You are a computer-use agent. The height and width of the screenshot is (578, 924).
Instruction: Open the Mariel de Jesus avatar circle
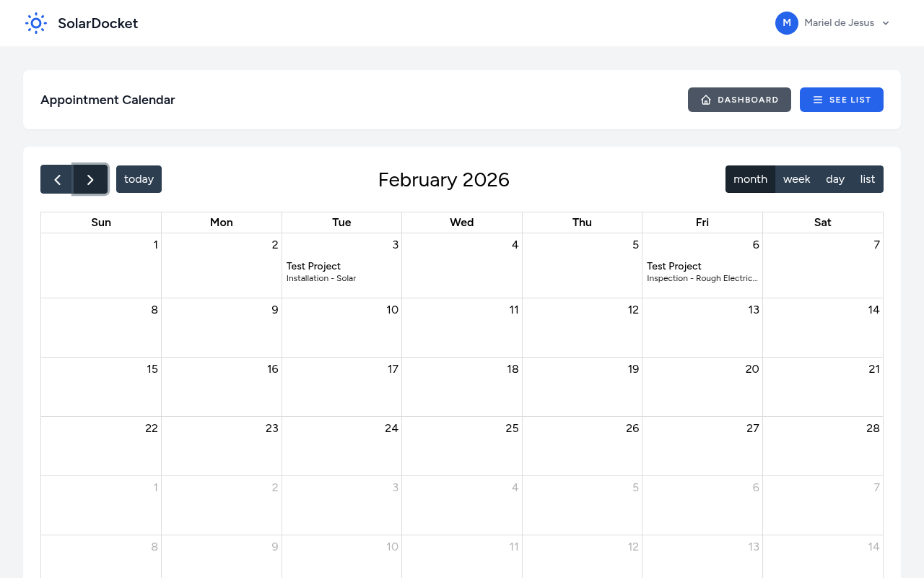[x=786, y=23]
